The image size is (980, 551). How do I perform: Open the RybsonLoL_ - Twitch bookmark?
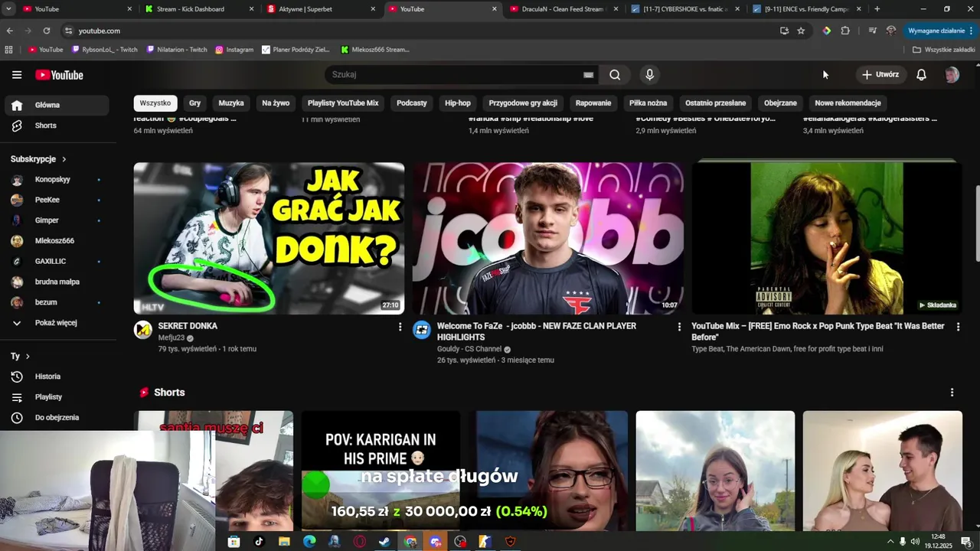(x=104, y=50)
